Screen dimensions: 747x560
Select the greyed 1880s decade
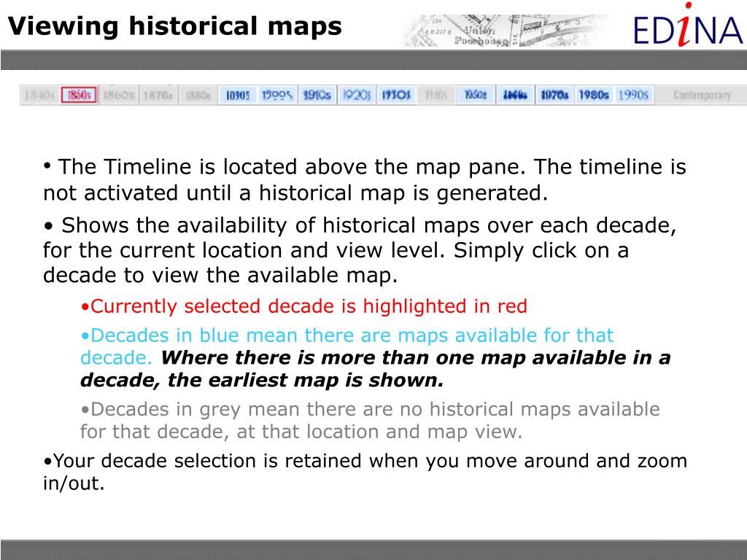[198, 96]
